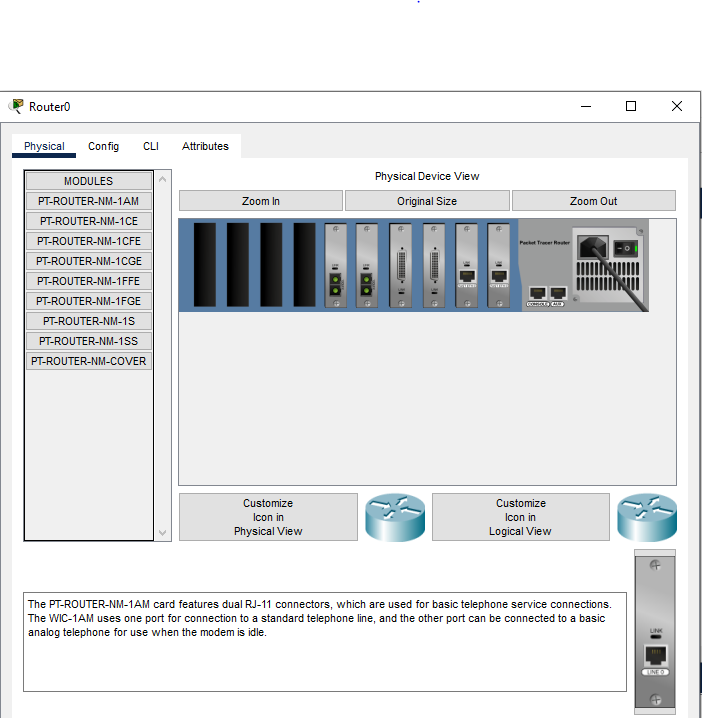Click the first serial module in the chassis
Viewport: 702px width, 718px height.
click(x=401, y=265)
